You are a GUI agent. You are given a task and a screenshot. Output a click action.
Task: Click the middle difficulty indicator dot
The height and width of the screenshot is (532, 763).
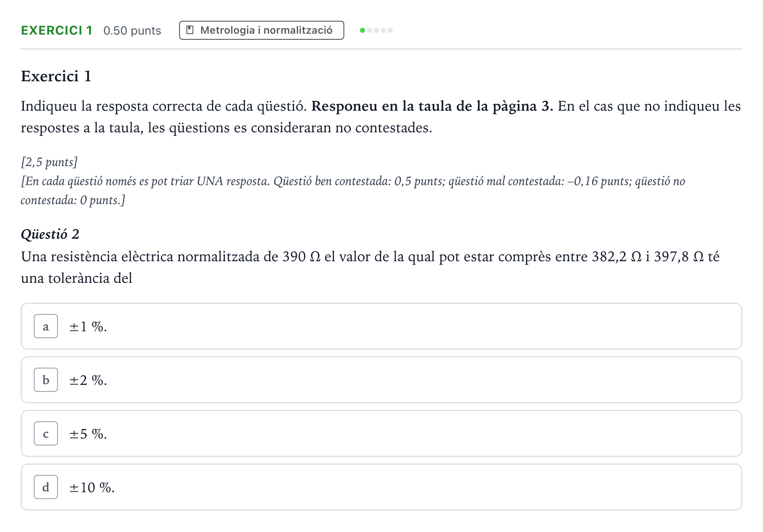pos(376,30)
